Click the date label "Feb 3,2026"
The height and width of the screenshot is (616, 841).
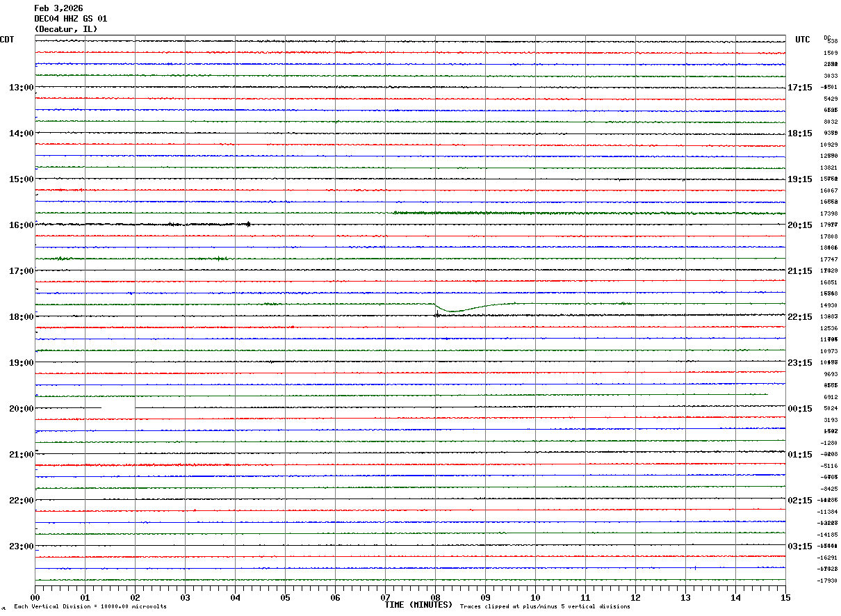[x=58, y=8]
